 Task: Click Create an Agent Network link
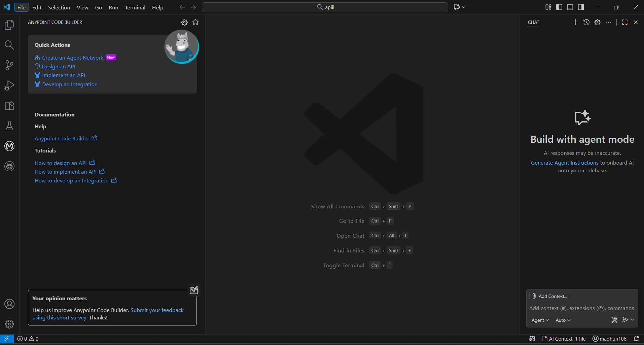click(73, 58)
